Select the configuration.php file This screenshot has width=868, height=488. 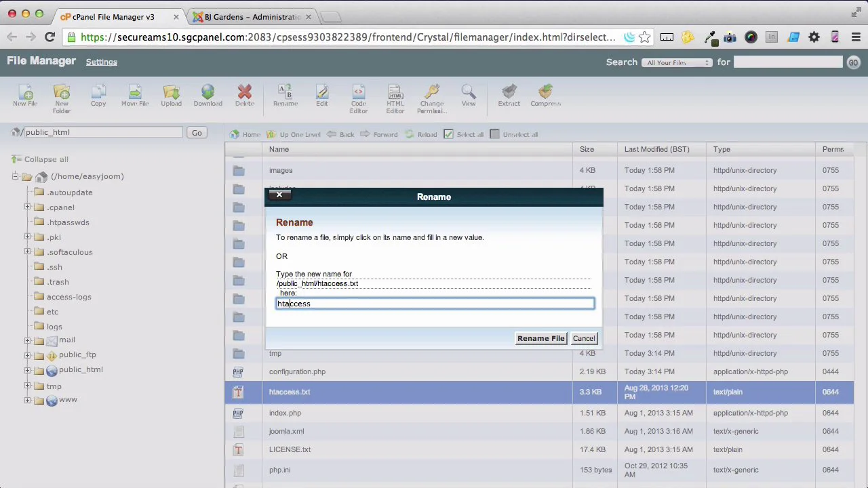tap(539, 371)
